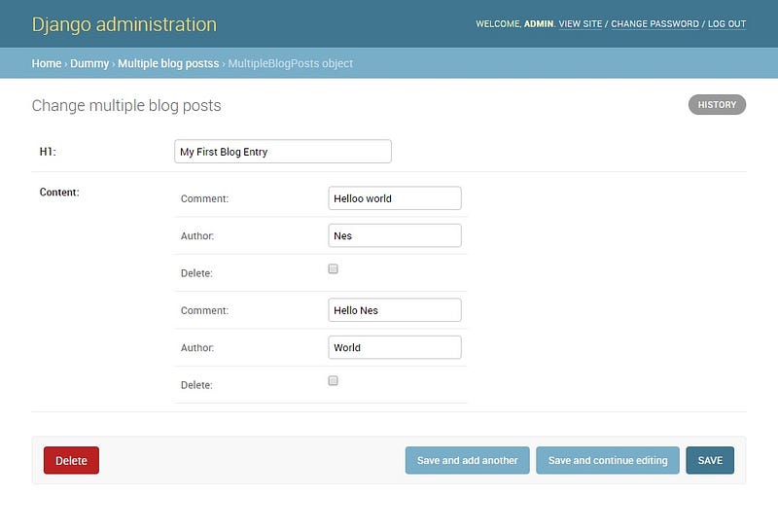Click the Comment field containing Helloo world
Viewport: 778px width, 532px height.
pos(395,198)
